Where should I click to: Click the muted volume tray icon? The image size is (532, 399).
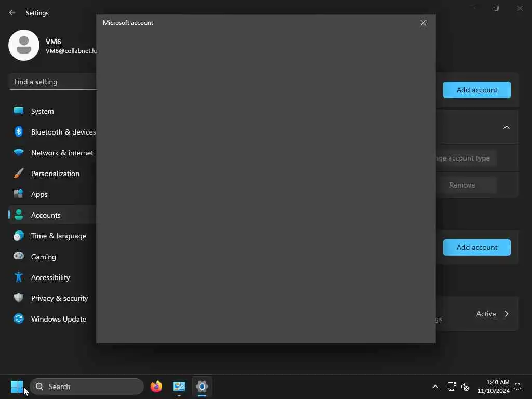465,387
